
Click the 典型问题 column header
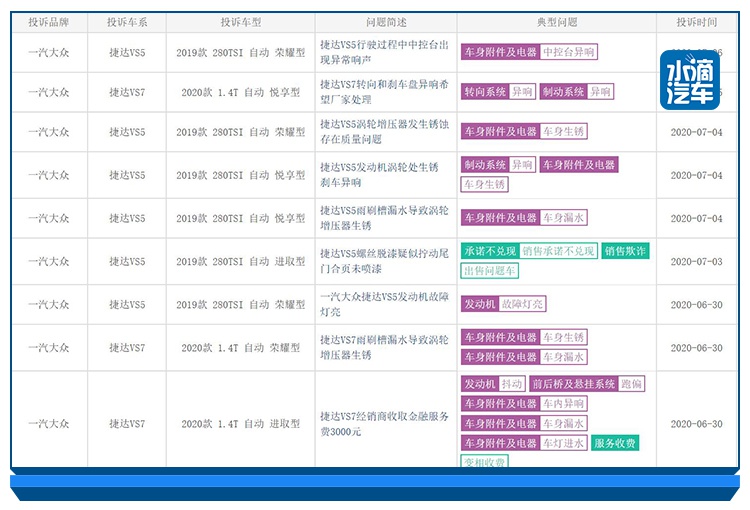click(x=557, y=22)
